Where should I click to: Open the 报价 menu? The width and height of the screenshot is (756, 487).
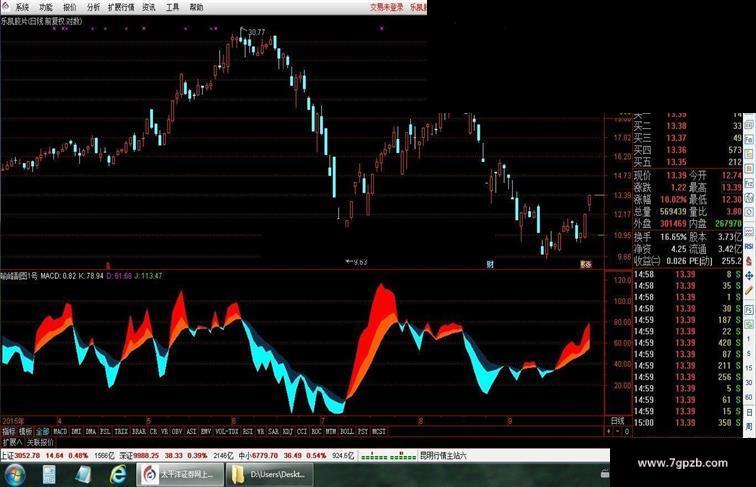[x=70, y=7]
